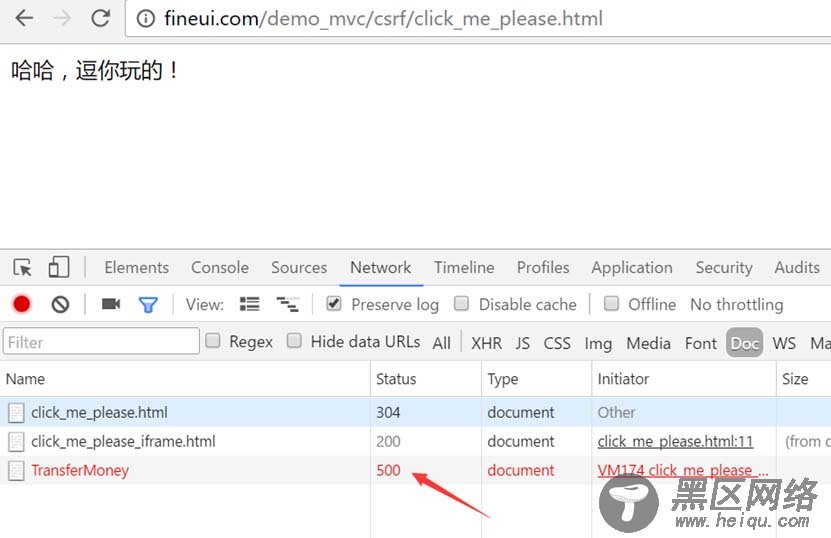831x538 pixels.
Task: Switch to the Sources tab
Action: 299,268
